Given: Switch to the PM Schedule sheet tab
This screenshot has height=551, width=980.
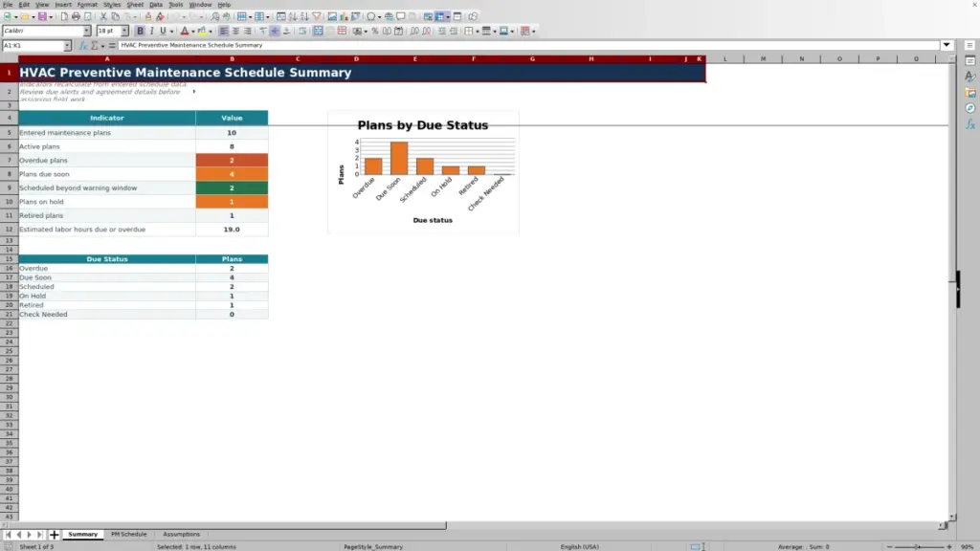Looking at the screenshot, I should tap(129, 535).
